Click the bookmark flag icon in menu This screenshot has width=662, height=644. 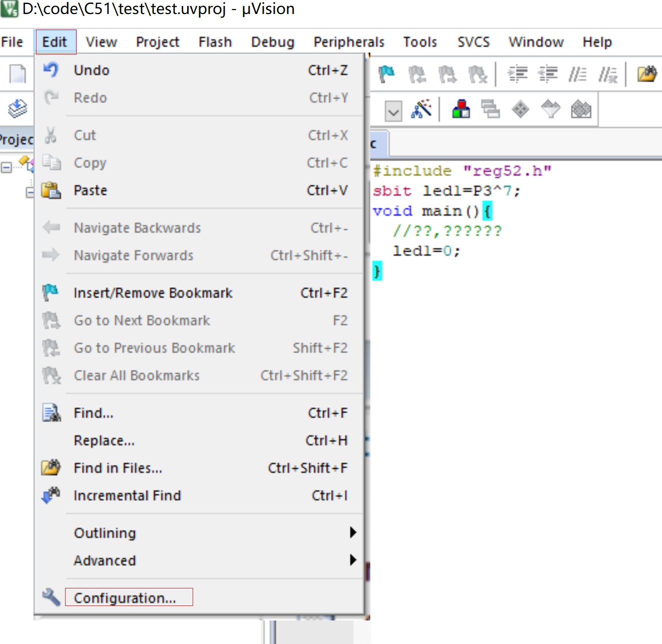[x=51, y=292]
